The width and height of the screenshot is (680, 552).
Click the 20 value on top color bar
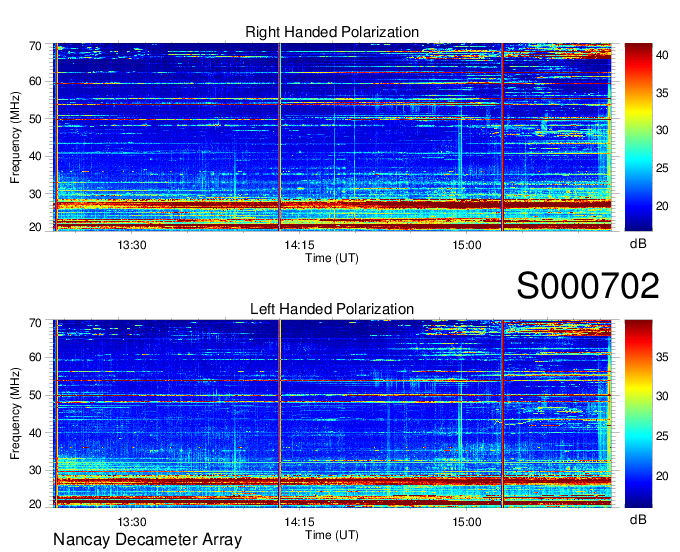[662, 206]
